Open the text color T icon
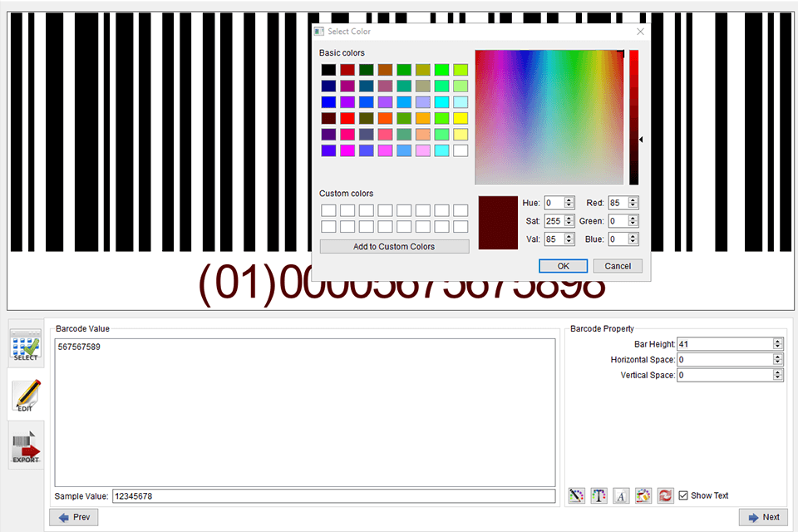The width and height of the screenshot is (798, 532). pyautogui.click(x=598, y=495)
